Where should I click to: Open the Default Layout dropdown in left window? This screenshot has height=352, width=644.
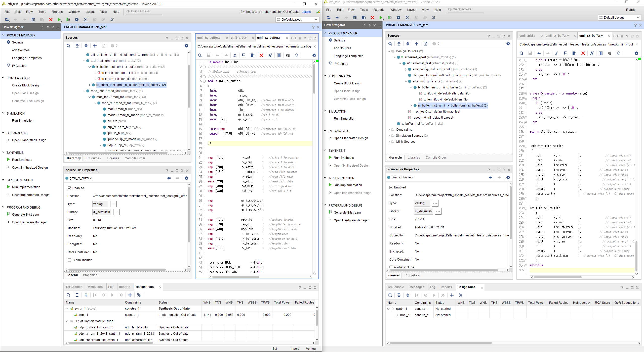(x=297, y=20)
